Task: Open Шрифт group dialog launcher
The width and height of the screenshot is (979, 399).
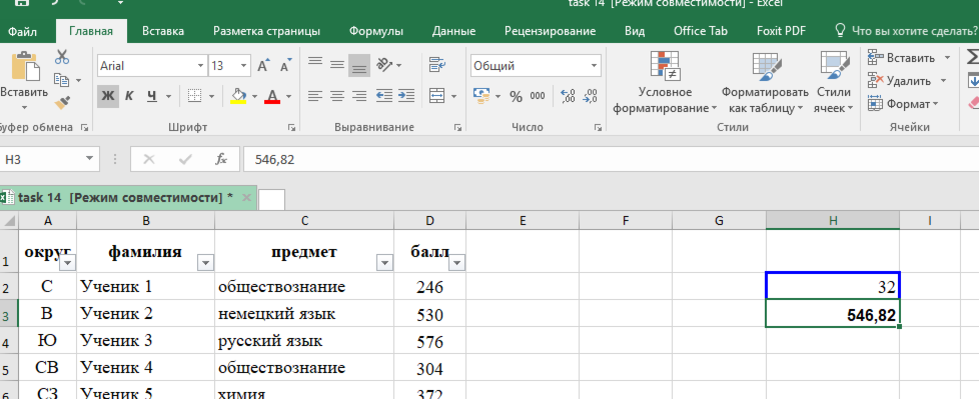Action: 291,127
